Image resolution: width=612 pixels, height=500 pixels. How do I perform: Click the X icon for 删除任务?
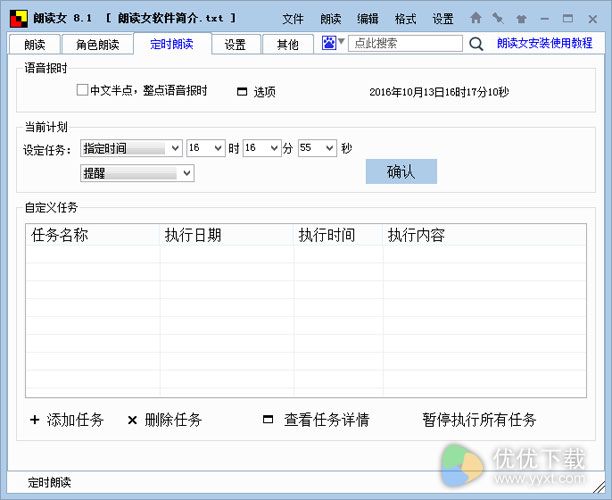tap(132, 420)
